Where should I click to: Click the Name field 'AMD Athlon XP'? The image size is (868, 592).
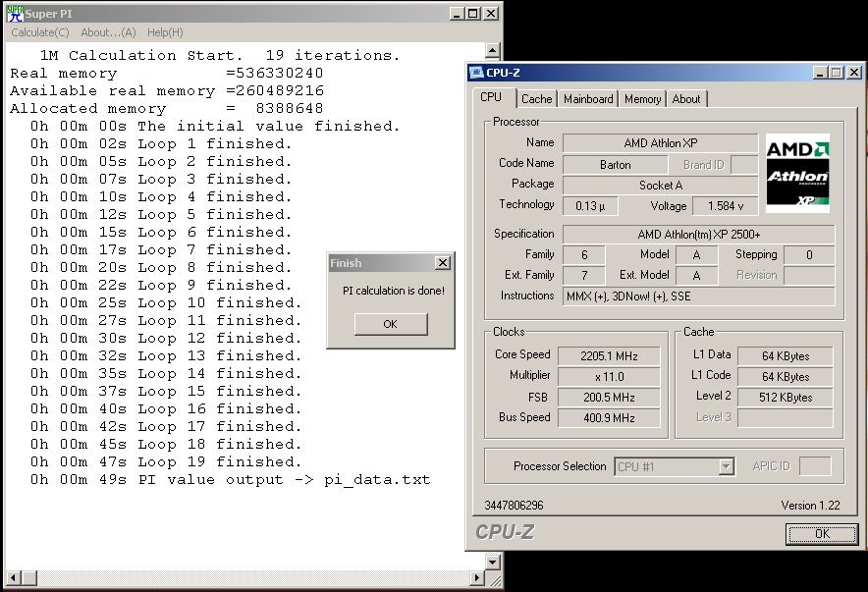[661, 143]
